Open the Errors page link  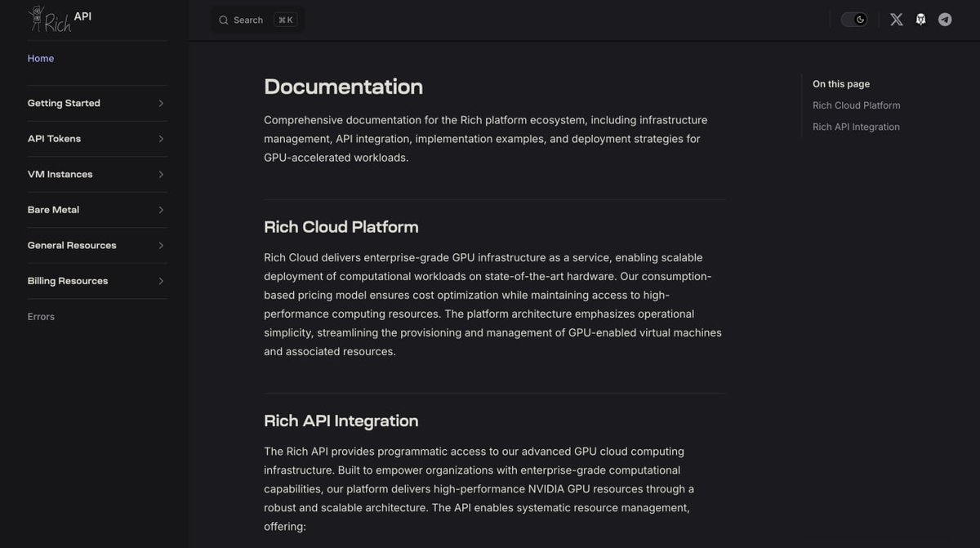pos(41,317)
